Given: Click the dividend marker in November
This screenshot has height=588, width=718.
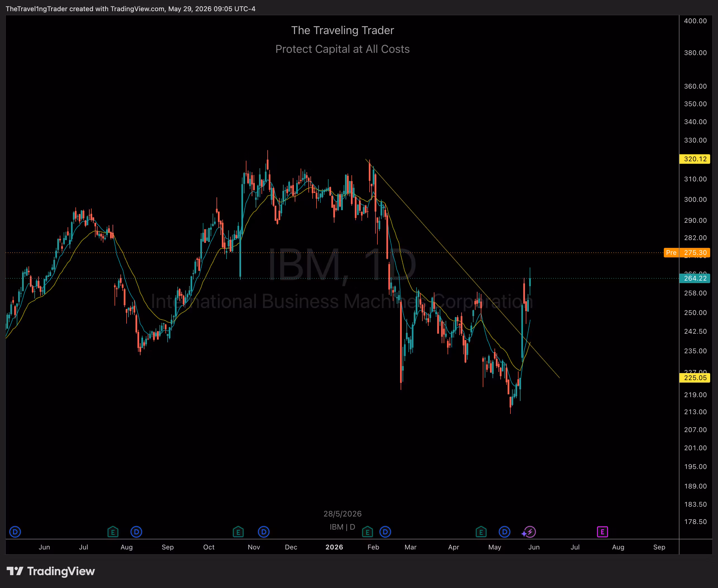Looking at the screenshot, I should (x=263, y=532).
